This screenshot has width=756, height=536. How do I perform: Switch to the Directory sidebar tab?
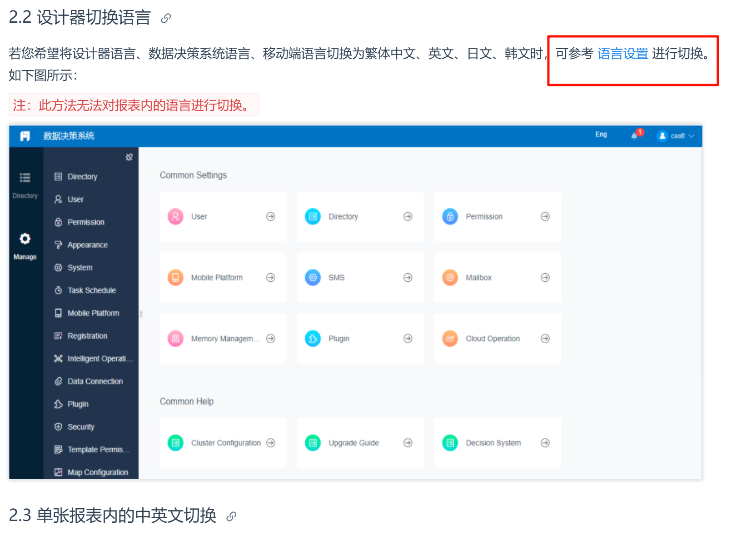point(25,185)
